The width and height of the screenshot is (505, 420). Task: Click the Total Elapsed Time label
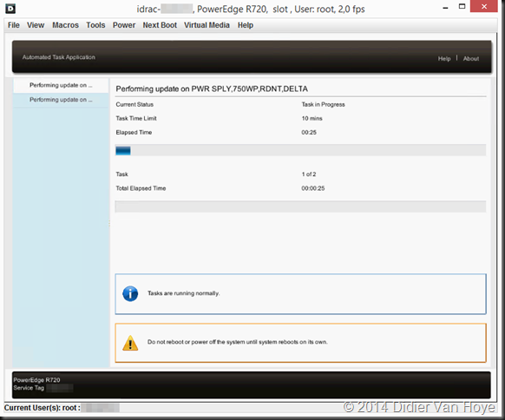141,188
